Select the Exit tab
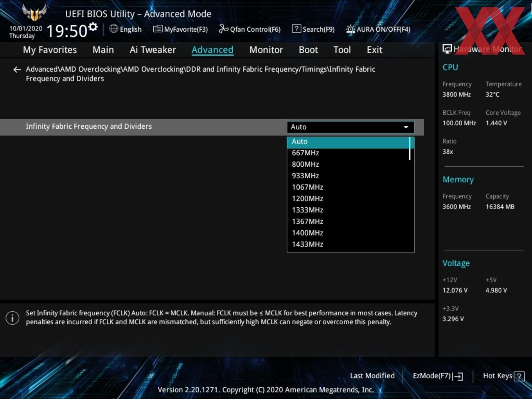The width and height of the screenshot is (532, 399). [x=374, y=50]
